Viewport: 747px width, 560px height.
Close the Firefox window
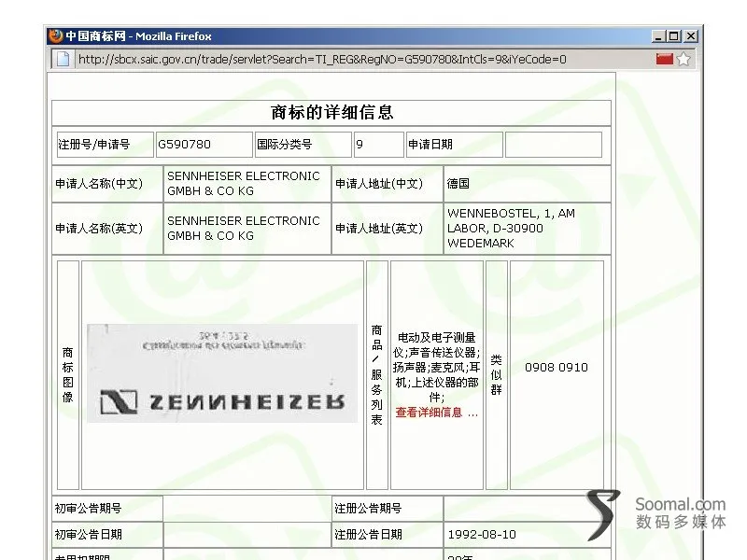[x=690, y=36]
